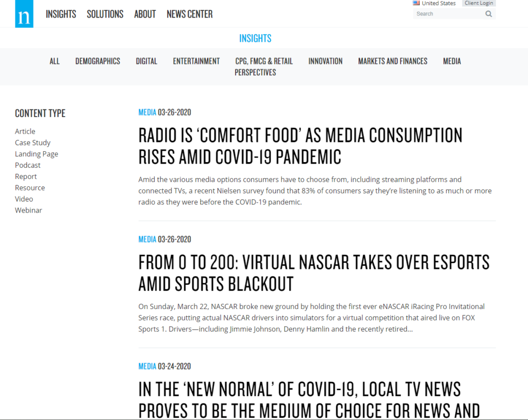Select the Demographics category tab
This screenshot has width=528, height=420.
(97, 61)
